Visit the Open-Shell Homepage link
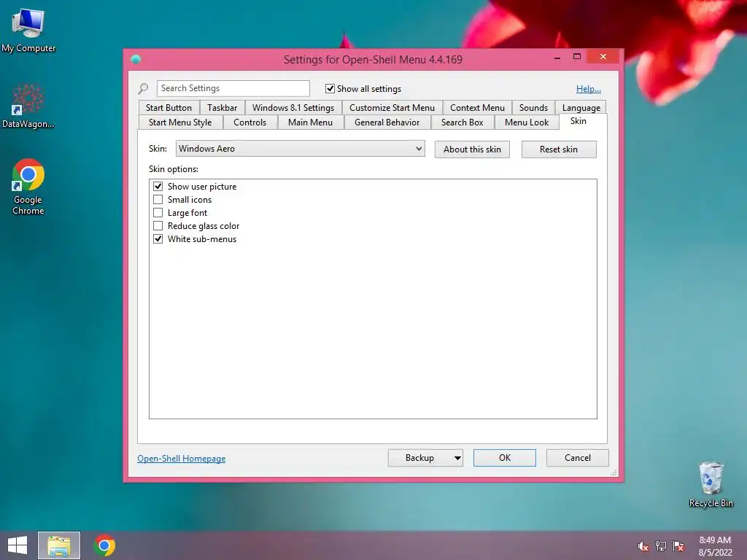 [x=181, y=459]
